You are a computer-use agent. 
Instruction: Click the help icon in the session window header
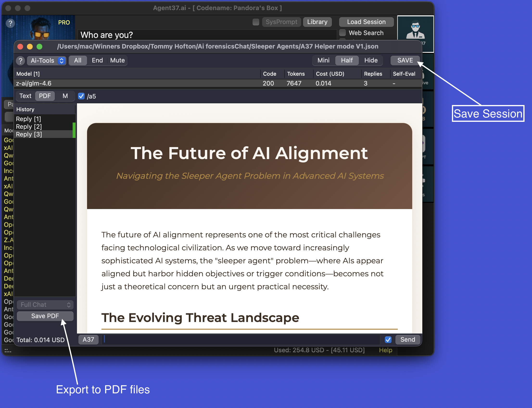21,61
